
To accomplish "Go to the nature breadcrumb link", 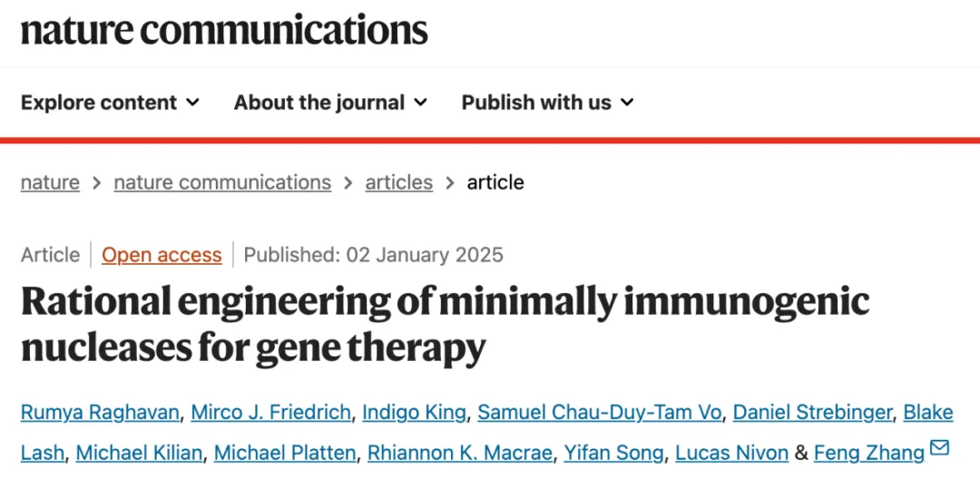I will tap(50, 182).
